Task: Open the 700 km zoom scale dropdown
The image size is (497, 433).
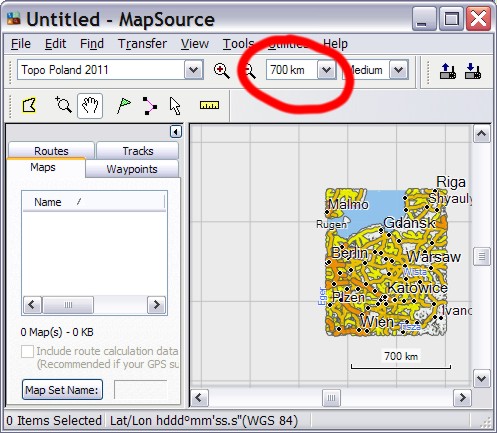Action: click(x=326, y=70)
